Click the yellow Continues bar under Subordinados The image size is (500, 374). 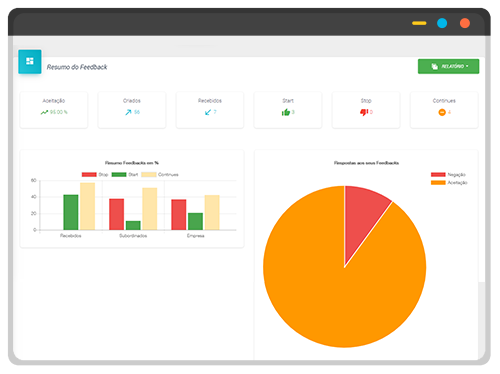point(150,209)
